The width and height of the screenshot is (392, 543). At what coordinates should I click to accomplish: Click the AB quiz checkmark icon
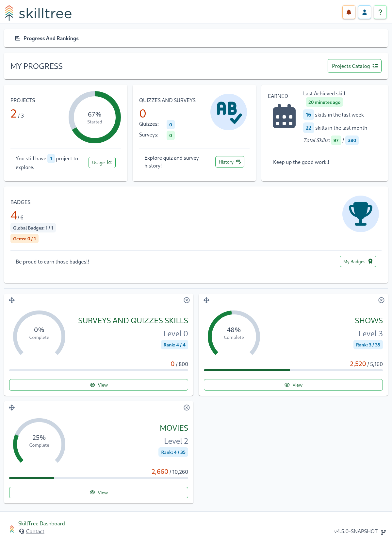(229, 112)
